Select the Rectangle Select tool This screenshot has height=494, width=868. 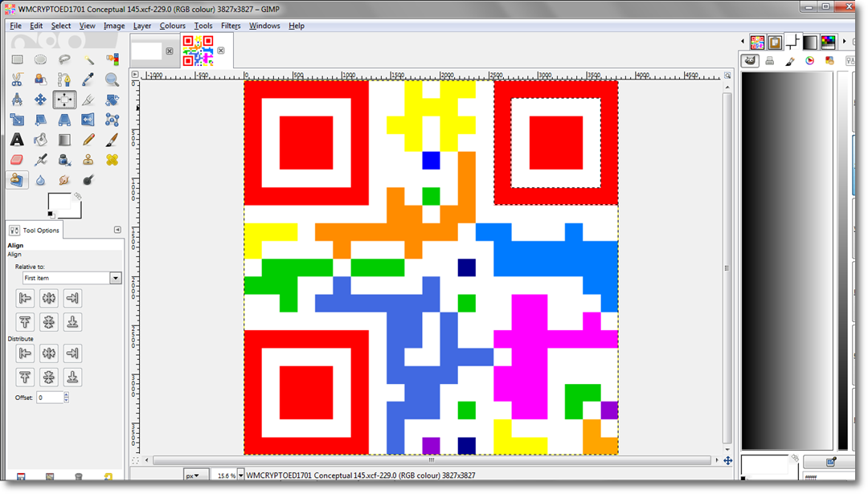pos(17,59)
